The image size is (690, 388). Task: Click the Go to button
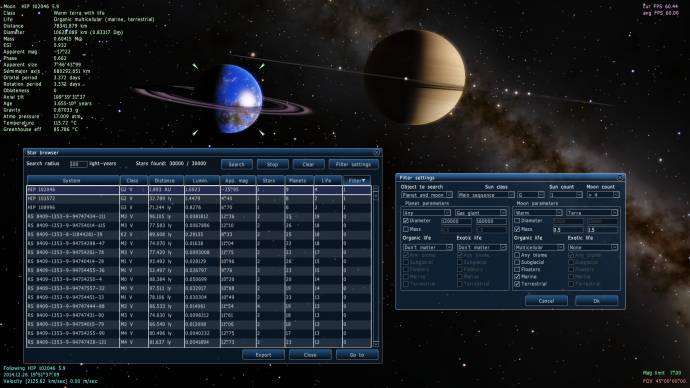tap(357, 355)
